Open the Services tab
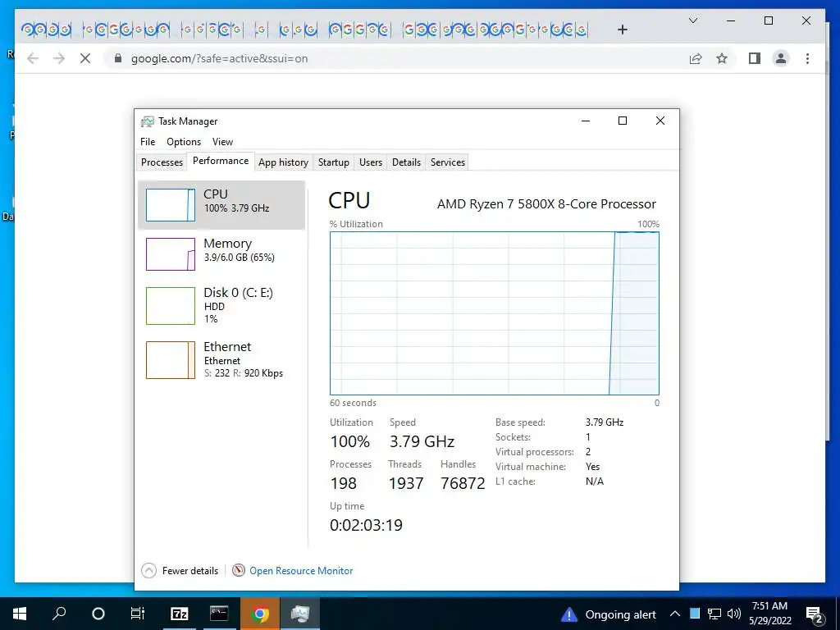The height and width of the screenshot is (630, 840). [x=447, y=162]
